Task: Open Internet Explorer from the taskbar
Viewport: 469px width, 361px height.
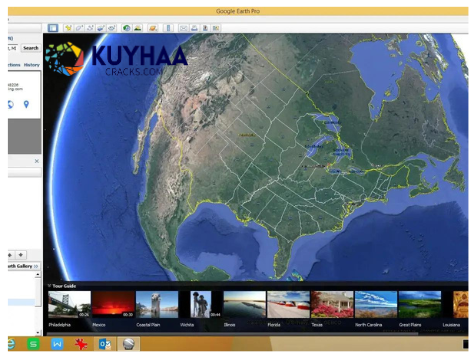Action: tap(11, 344)
